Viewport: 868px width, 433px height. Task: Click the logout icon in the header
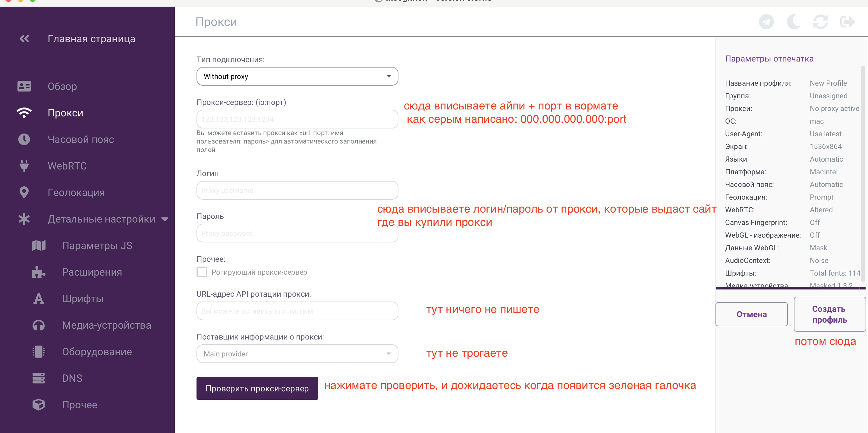pos(848,22)
